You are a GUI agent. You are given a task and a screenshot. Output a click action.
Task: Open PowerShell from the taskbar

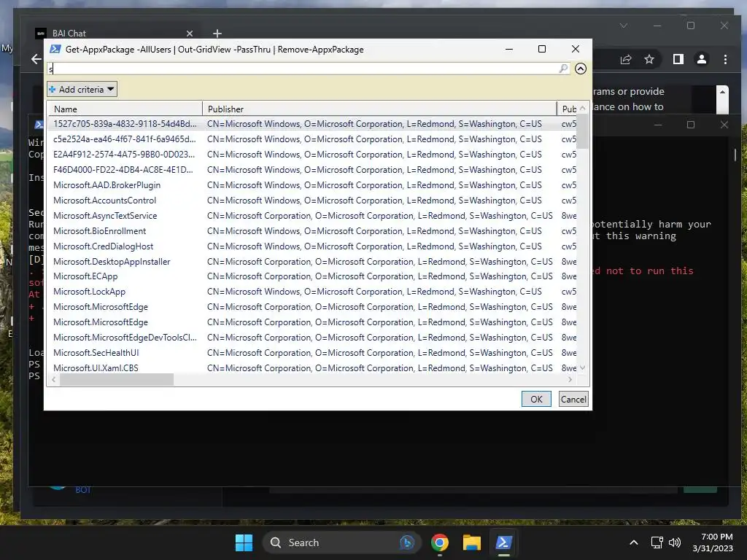[503, 542]
